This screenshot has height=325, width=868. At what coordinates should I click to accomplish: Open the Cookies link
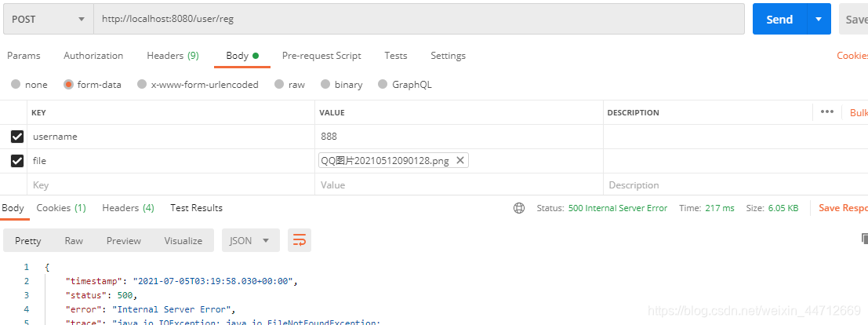pos(852,56)
